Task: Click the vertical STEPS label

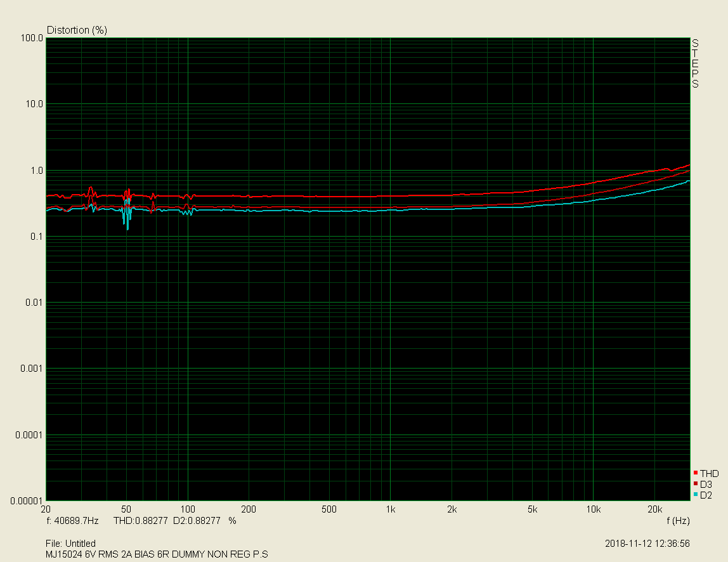Action: (695, 63)
